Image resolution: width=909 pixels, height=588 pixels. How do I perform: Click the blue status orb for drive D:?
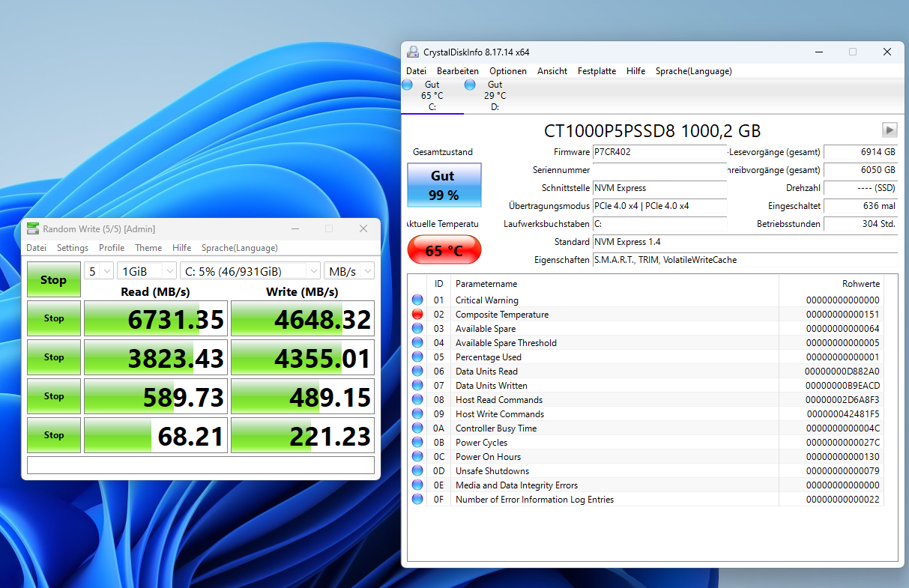(470, 85)
